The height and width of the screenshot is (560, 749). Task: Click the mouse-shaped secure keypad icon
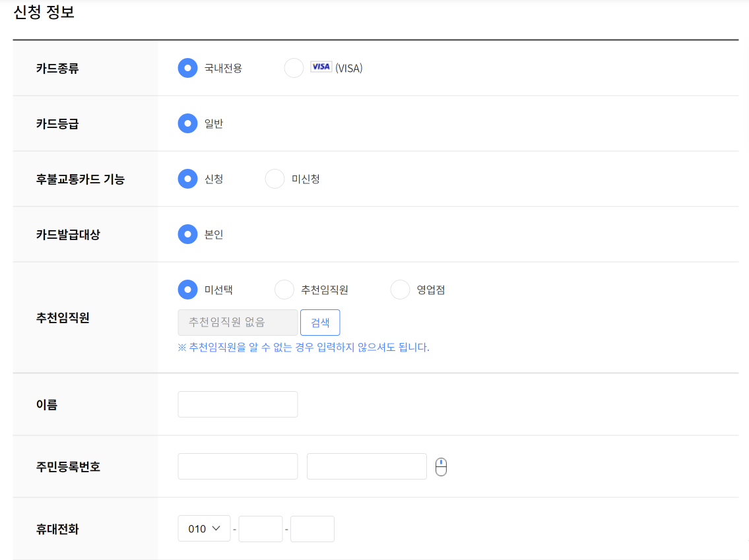(441, 466)
